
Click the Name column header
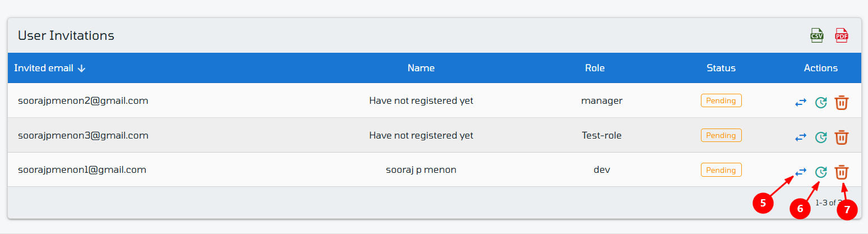click(x=421, y=68)
